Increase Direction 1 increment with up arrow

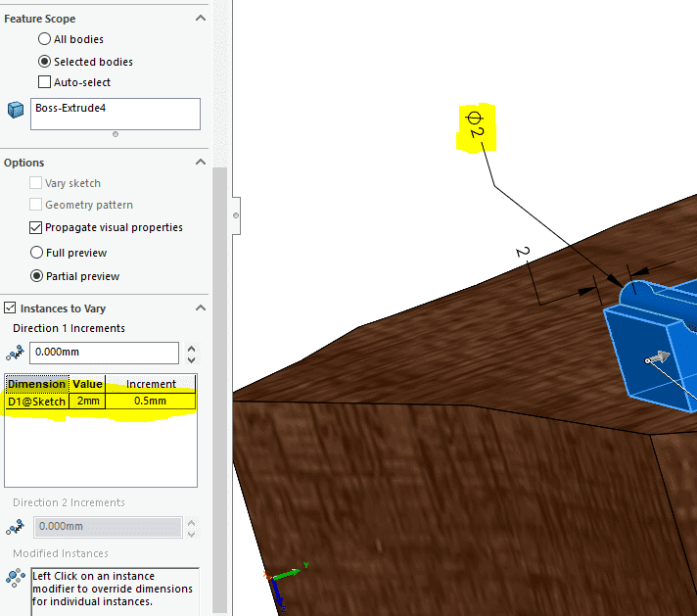191,349
